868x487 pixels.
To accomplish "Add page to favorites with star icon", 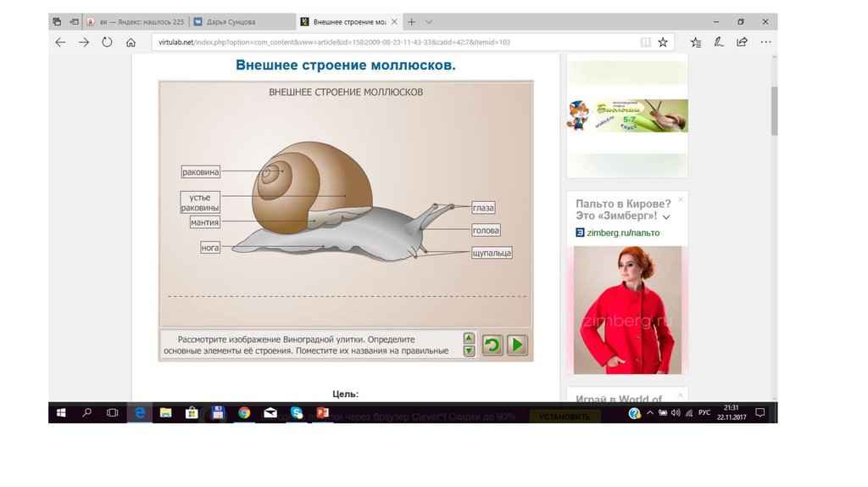I will pyautogui.click(x=663, y=42).
